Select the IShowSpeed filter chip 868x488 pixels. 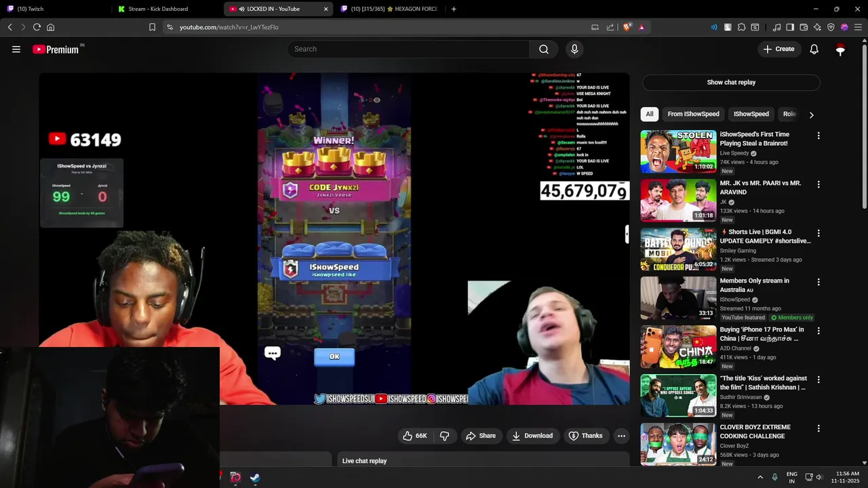pyautogui.click(x=751, y=114)
